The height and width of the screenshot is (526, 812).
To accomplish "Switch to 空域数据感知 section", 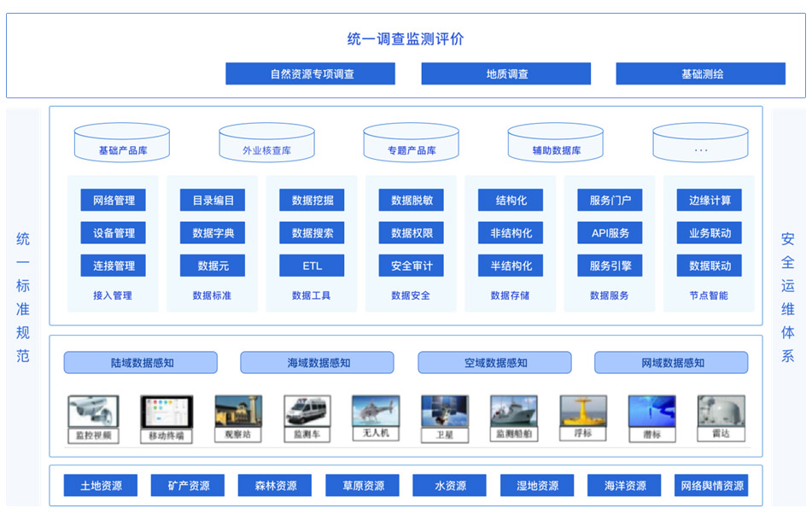I will coord(494,363).
